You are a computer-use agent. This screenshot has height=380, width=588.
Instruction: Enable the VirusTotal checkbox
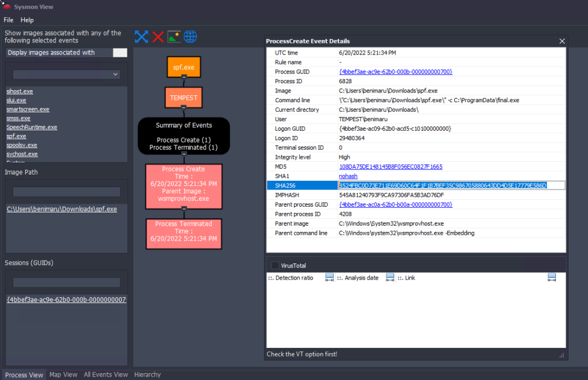(x=276, y=265)
